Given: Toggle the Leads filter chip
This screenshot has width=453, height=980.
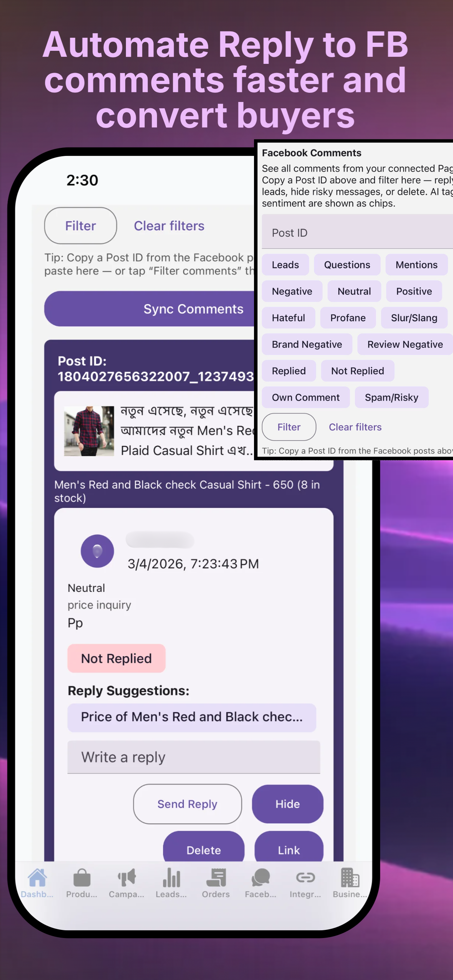Looking at the screenshot, I should [285, 265].
